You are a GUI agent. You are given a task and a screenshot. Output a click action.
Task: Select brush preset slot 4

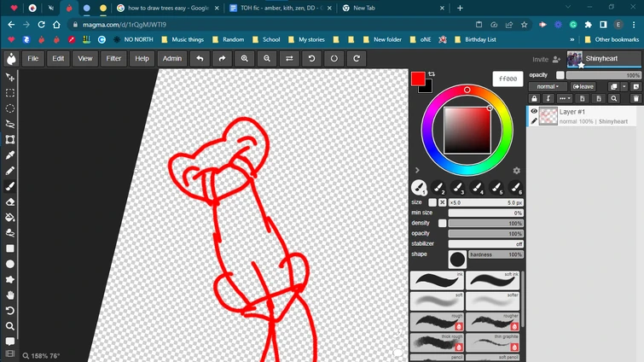coord(477,188)
